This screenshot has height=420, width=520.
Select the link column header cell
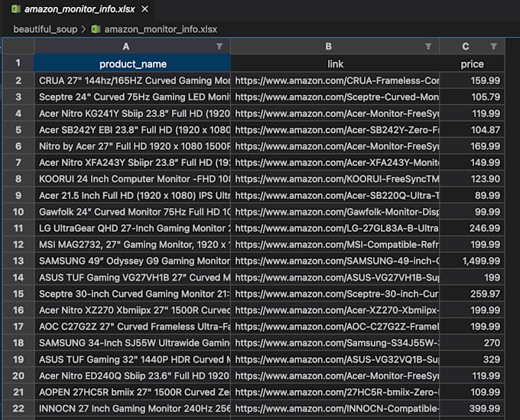(x=335, y=64)
